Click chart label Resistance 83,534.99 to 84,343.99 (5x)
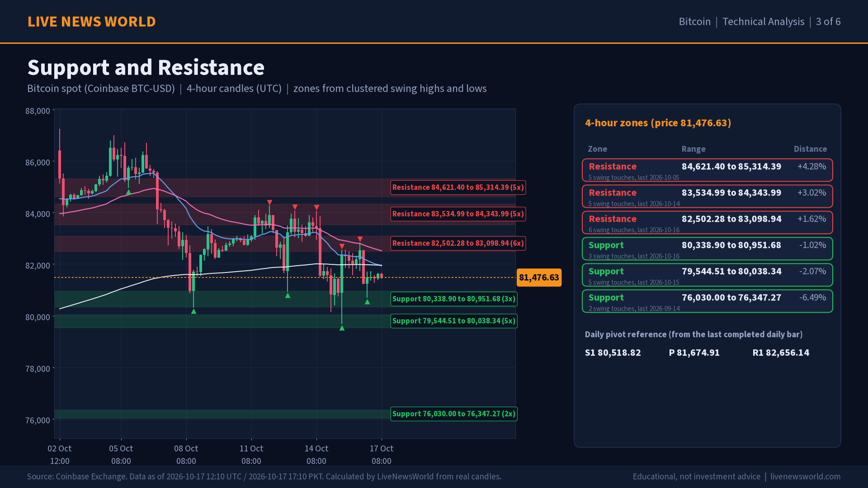This screenshot has width=868, height=488. point(458,214)
